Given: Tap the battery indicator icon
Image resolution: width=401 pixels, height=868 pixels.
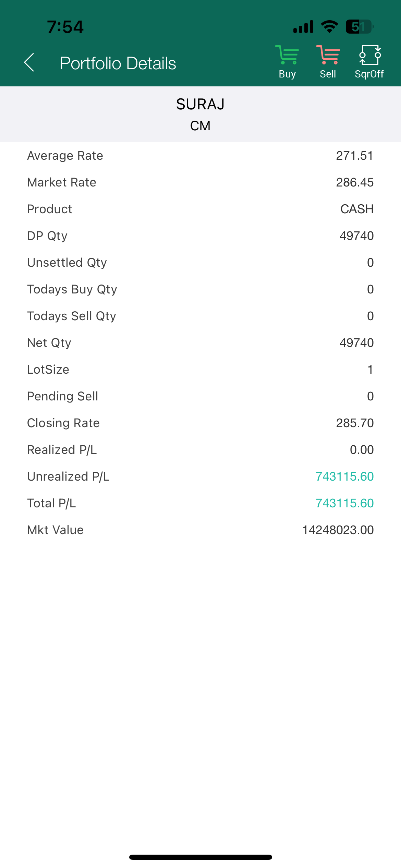Looking at the screenshot, I should (359, 27).
